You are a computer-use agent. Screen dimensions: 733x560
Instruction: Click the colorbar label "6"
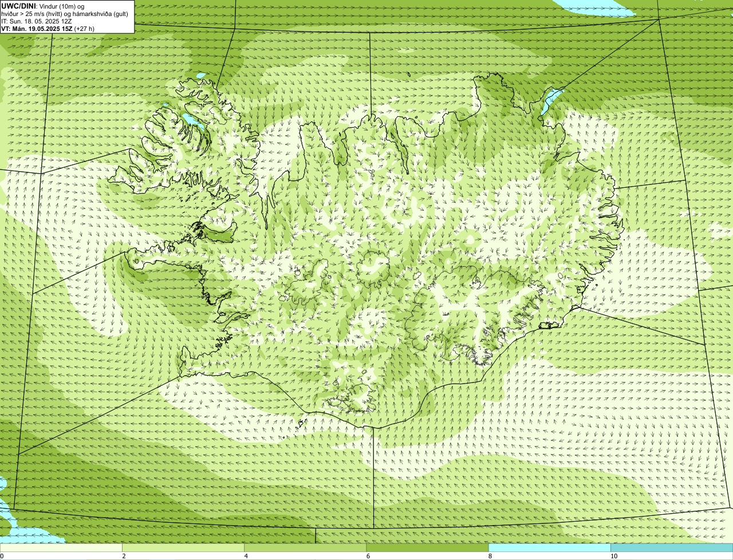click(x=368, y=556)
